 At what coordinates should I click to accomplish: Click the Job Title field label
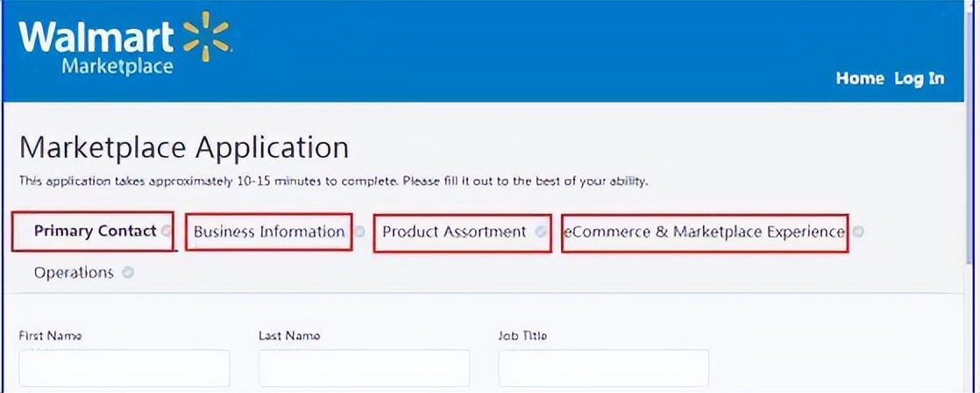[x=522, y=335]
